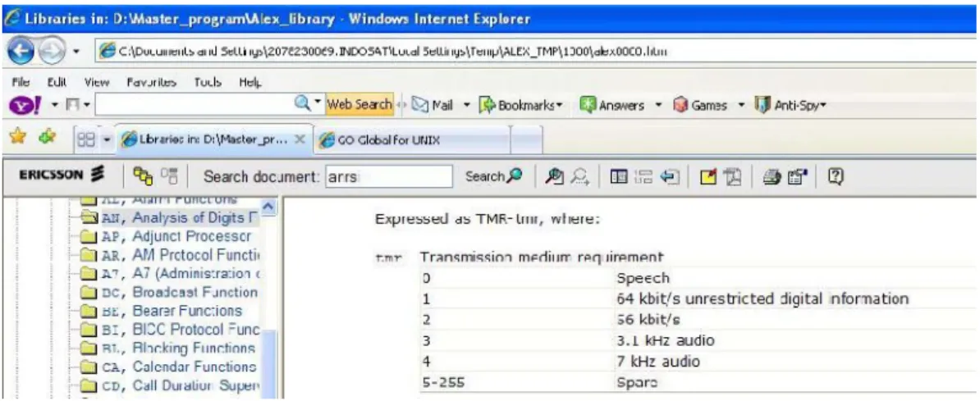The width and height of the screenshot is (980, 401).
Task: Open the Edit menu
Action: [x=57, y=83]
